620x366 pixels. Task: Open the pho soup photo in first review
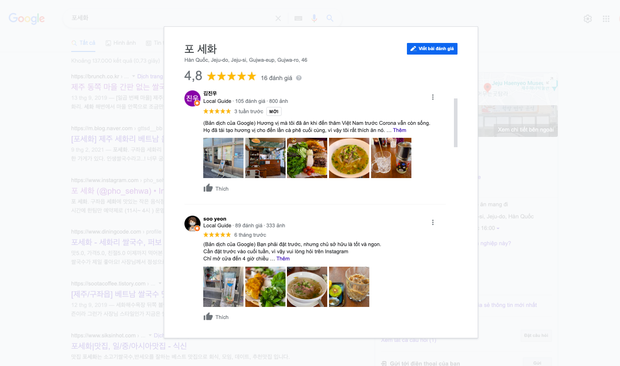(x=349, y=158)
